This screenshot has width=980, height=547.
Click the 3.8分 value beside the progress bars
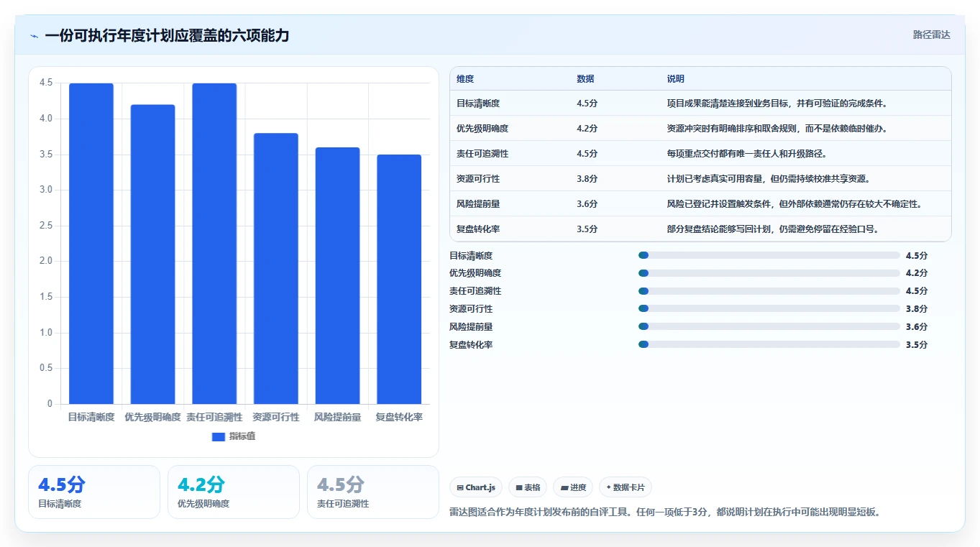click(x=917, y=309)
